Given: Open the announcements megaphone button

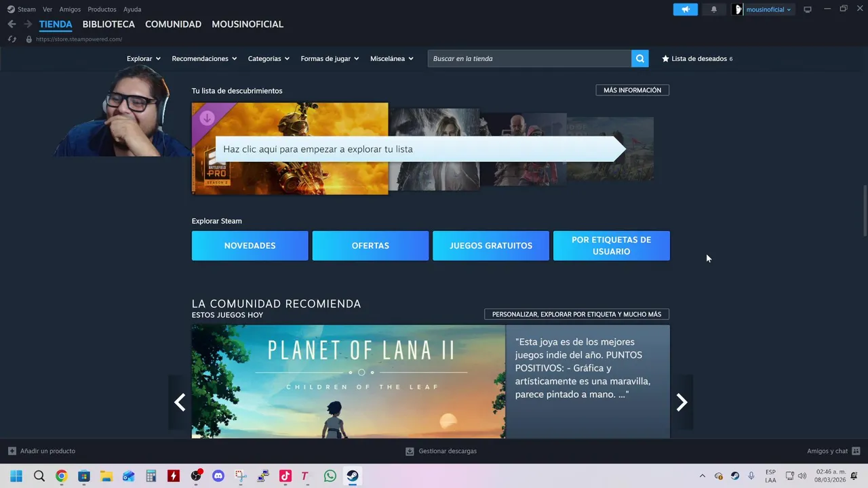Looking at the screenshot, I should pyautogui.click(x=686, y=9).
